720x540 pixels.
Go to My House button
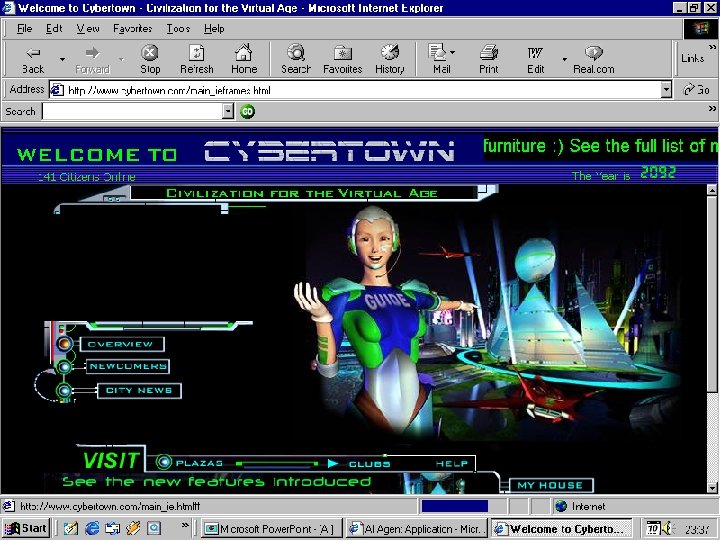551,485
